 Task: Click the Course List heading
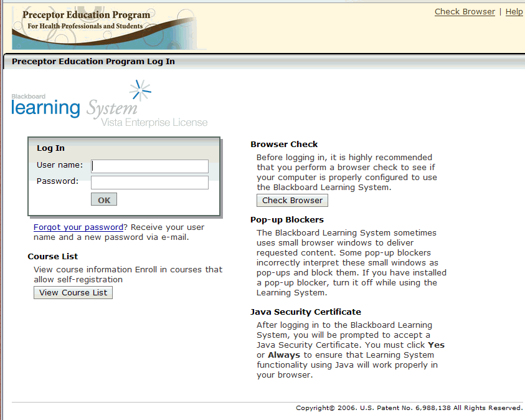point(52,257)
